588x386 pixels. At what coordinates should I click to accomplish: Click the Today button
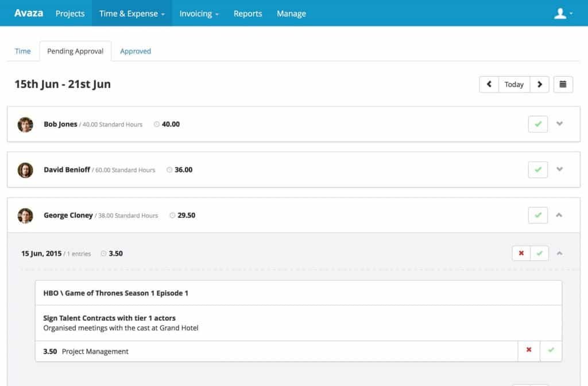514,84
